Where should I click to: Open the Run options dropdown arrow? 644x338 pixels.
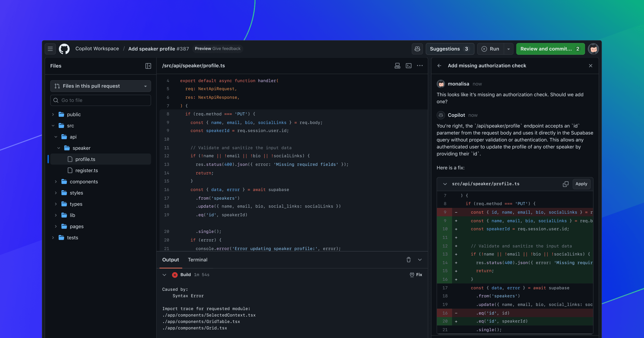(508, 49)
